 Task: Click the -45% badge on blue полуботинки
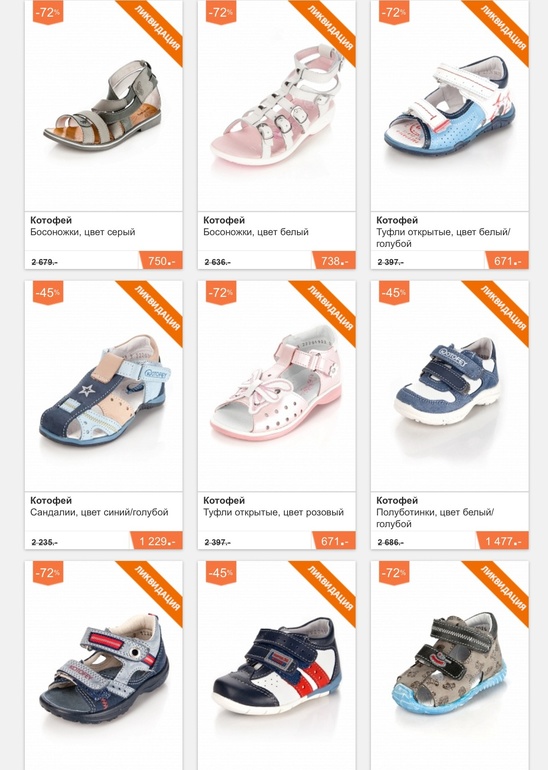[394, 293]
